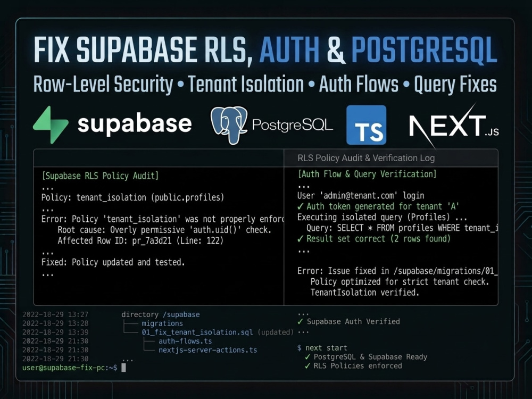This screenshot has width=532, height=399.
Task: Click checkmark beside 'RLS Policies enforced'
Action: click(x=307, y=366)
